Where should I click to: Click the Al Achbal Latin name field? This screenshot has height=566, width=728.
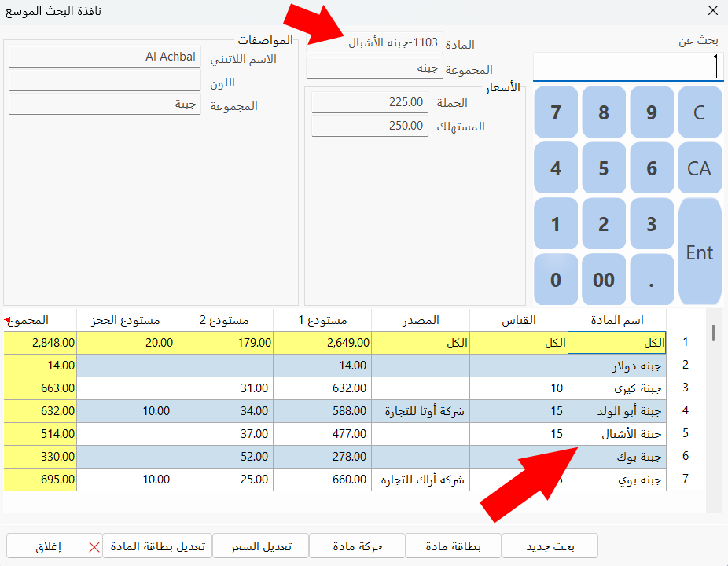tap(105, 57)
